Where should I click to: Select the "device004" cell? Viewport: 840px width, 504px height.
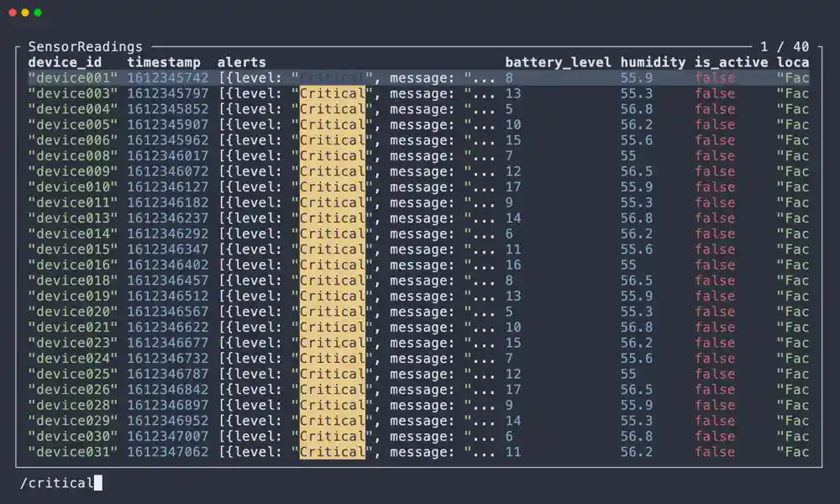(73, 108)
